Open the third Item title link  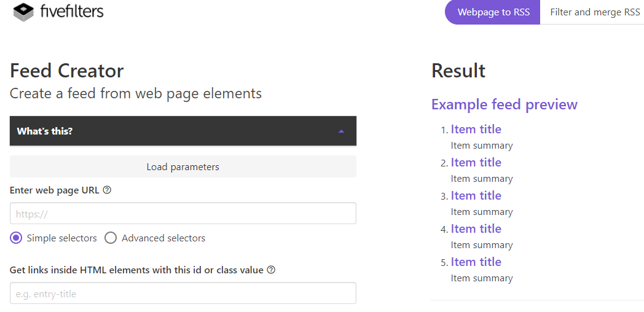point(476,196)
